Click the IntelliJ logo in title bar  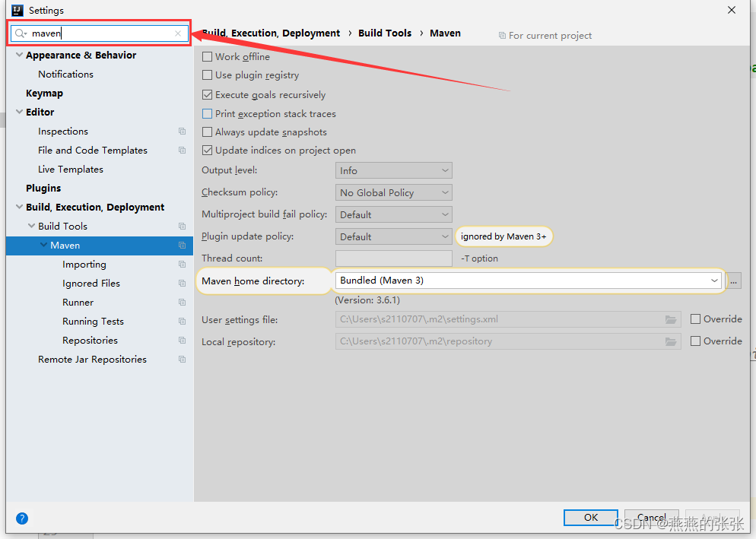tap(17, 10)
